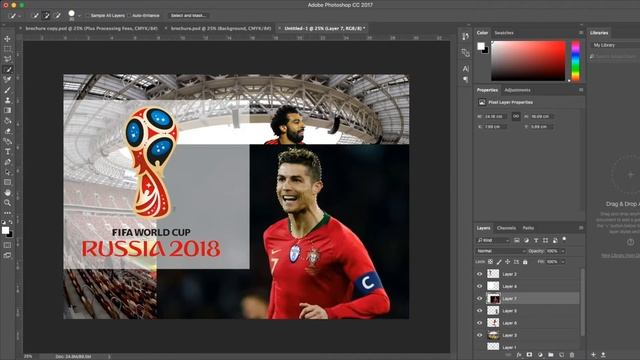Toggle the Lock Transparent Pixels button
Screen dimensions: 640x360
click(490, 262)
